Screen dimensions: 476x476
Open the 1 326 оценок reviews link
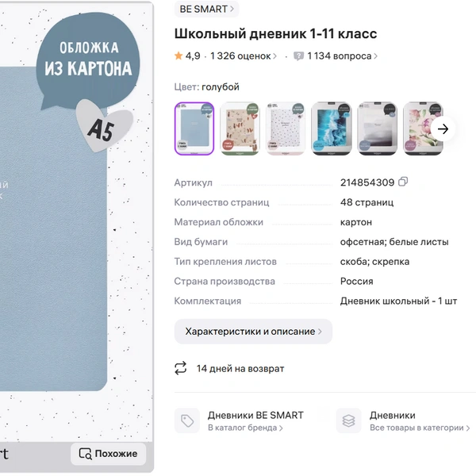(x=244, y=56)
